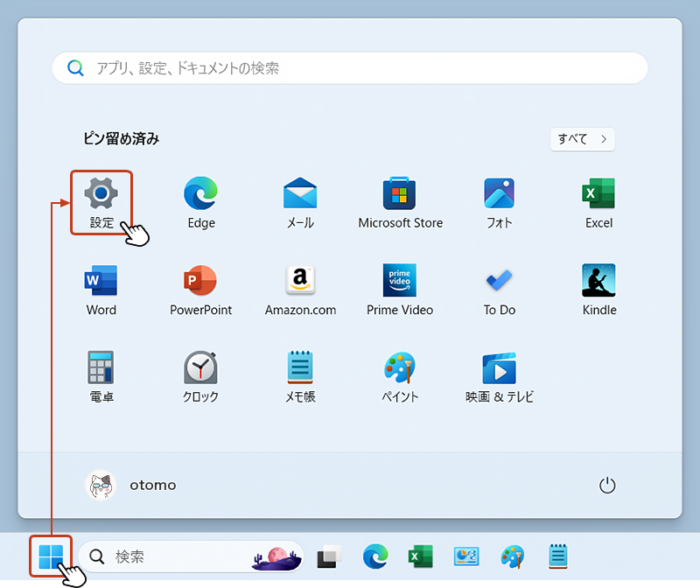The image size is (700, 588).
Task: Focus the Start menu search field
Action: coord(350,68)
